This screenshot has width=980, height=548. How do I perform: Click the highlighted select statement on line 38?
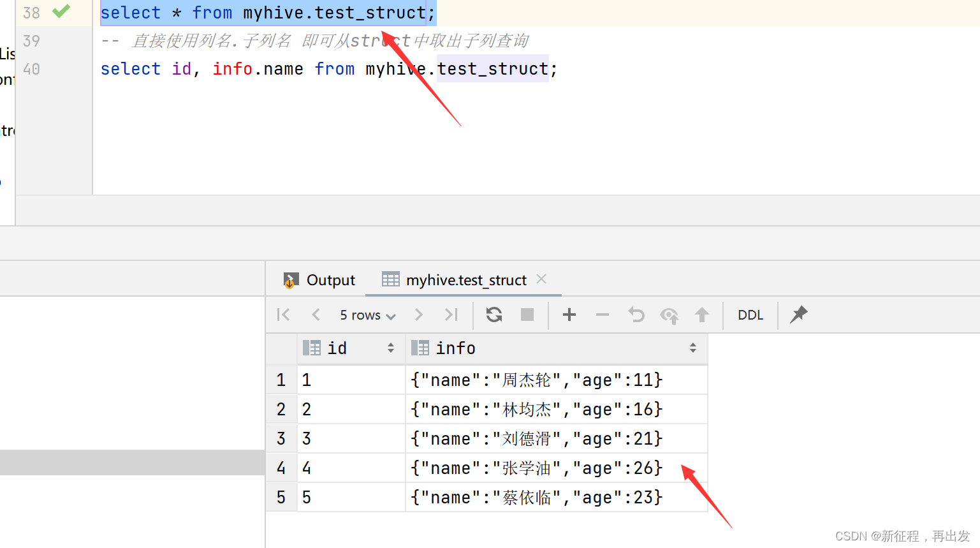[x=268, y=13]
